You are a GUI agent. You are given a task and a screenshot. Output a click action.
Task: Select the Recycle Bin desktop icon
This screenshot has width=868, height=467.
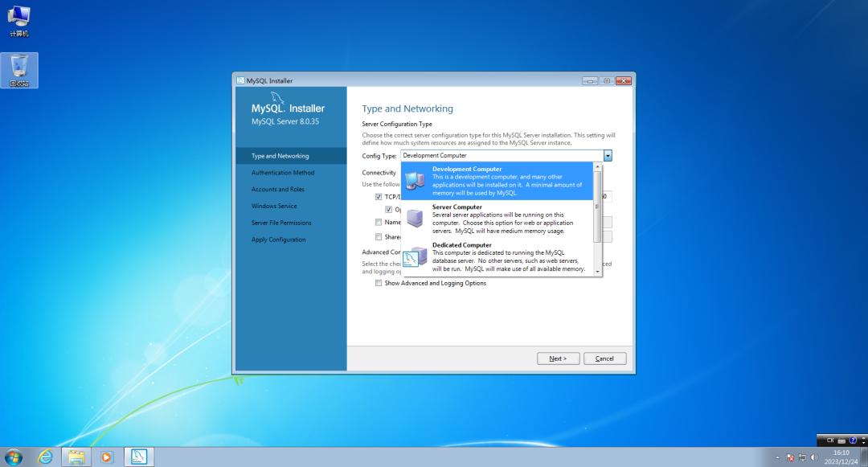click(x=19, y=70)
